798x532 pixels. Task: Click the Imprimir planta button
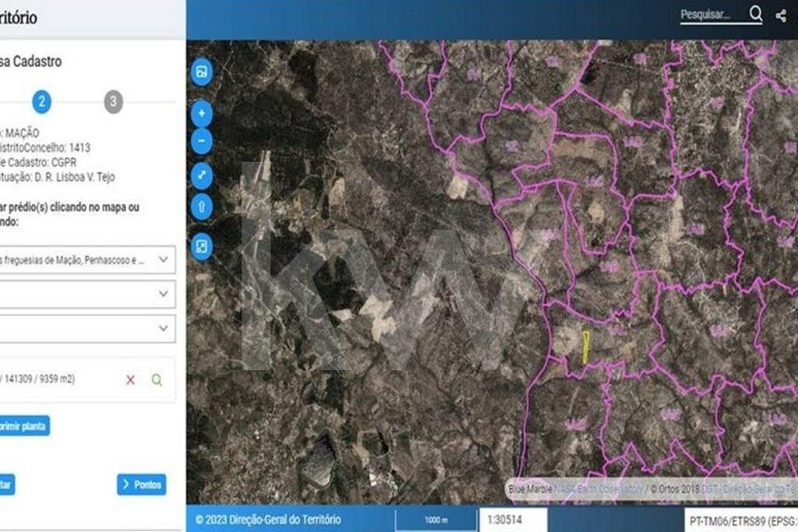click(23, 426)
